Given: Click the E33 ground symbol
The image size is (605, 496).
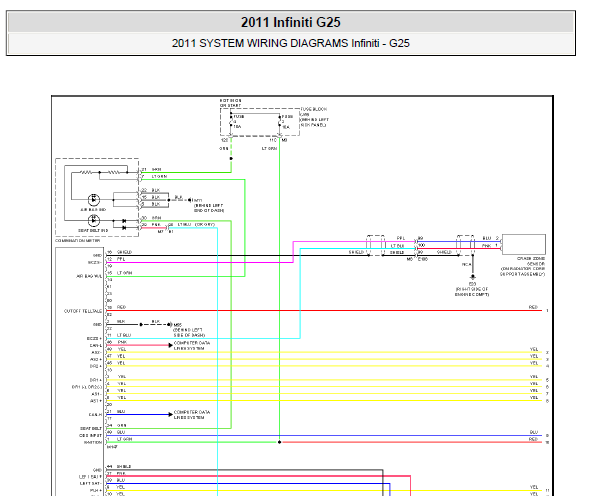Looking at the screenshot, I should tap(472, 277).
